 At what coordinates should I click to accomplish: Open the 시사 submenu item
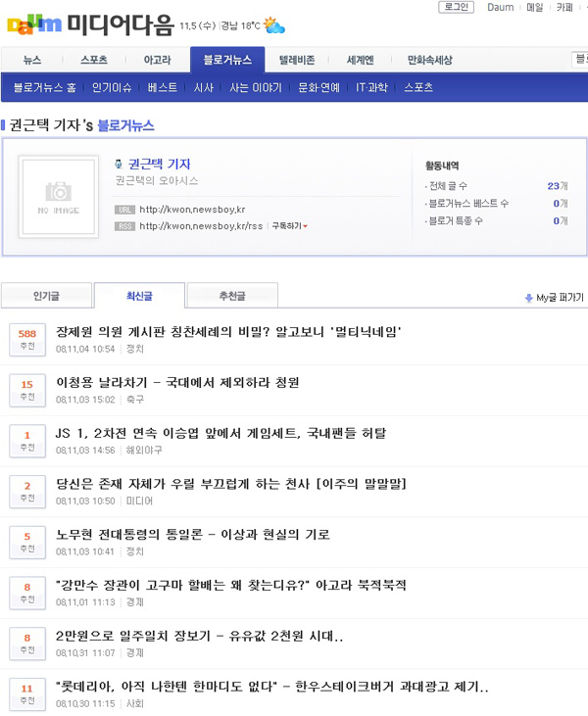tap(203, 87)
